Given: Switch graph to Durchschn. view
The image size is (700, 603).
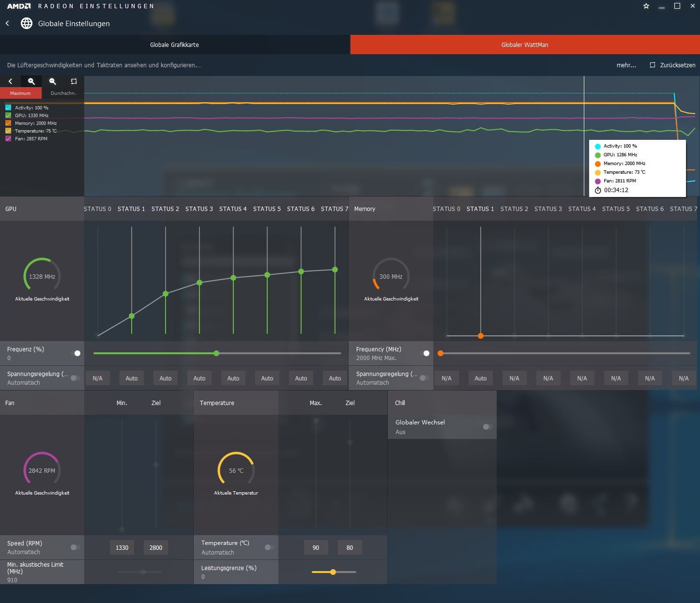Looking at the screenshot, I should click(63, 93).
